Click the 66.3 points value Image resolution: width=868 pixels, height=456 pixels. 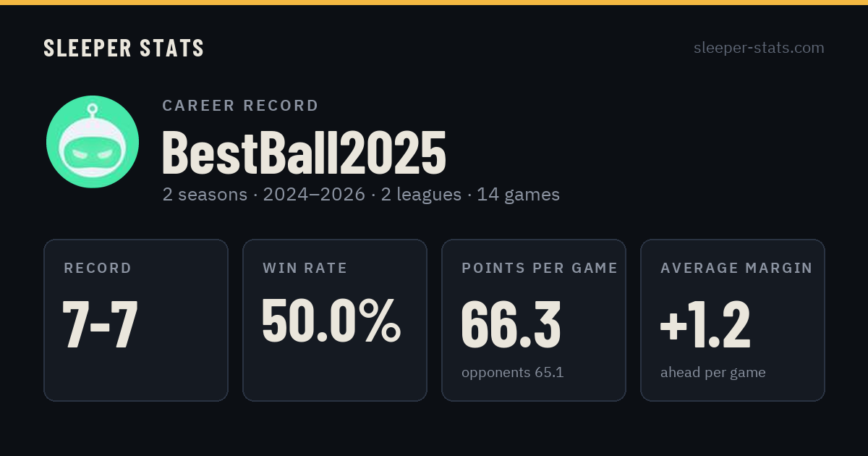[x=511, y=324]
